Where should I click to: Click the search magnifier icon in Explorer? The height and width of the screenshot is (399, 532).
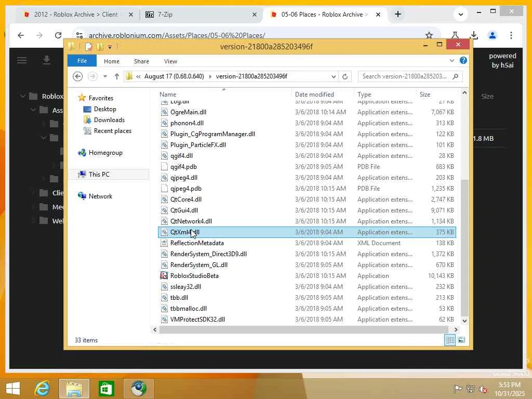click(x=455, y=76)
